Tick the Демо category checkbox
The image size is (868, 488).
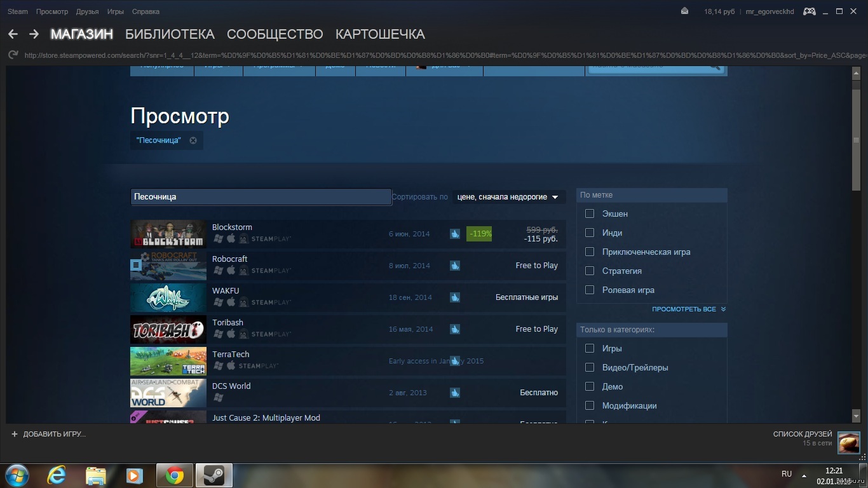point(590,386)
